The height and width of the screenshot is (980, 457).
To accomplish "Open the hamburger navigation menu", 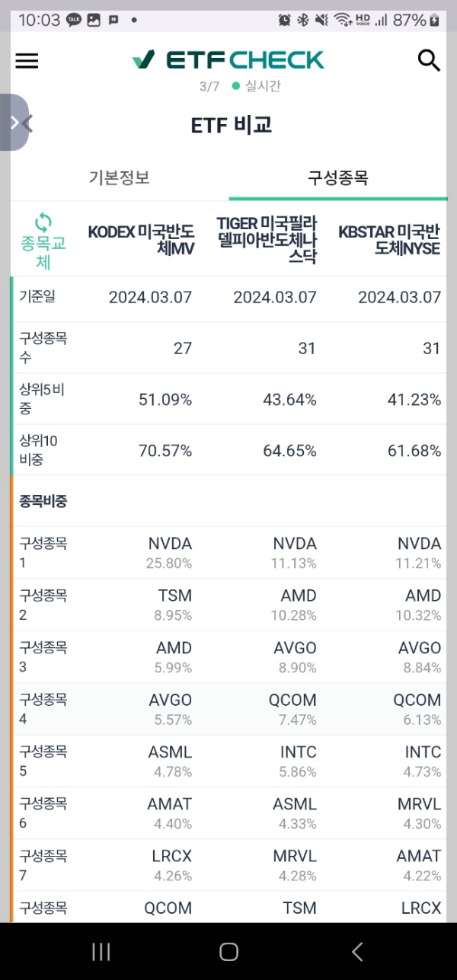I will pyautogui.click(x=27, y=61).
